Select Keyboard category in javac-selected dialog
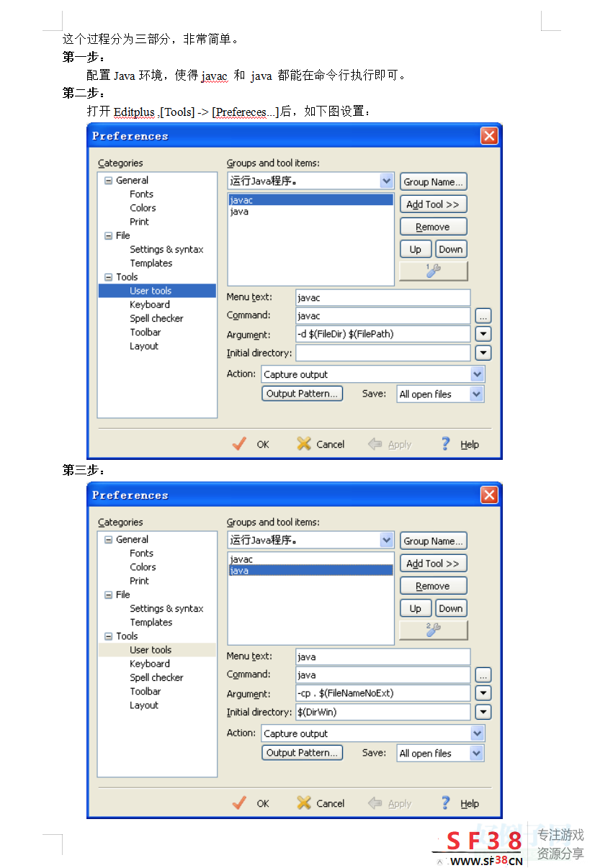The width and height of the screenshot is (595, 868). pos(150,304)
